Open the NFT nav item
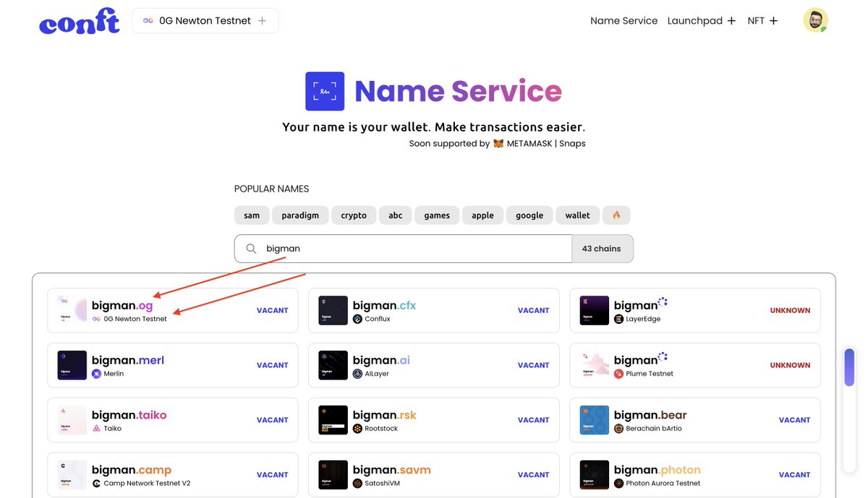 coord(756,21)
